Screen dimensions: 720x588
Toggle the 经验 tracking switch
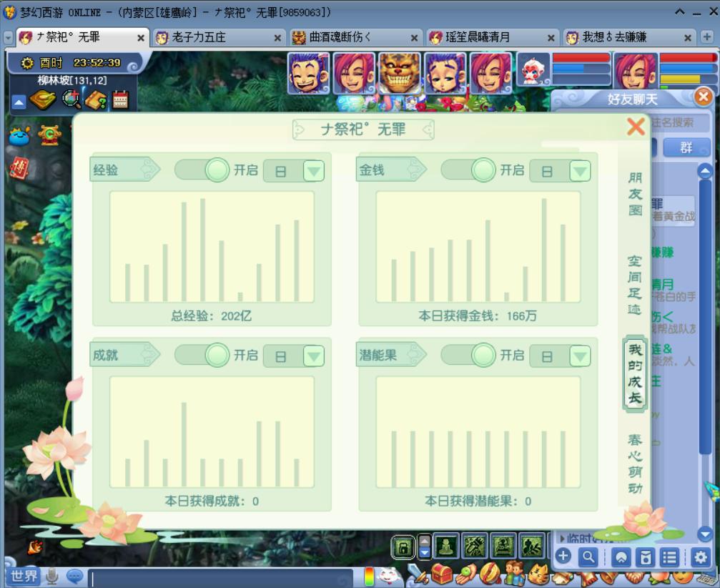tap(202, 170)
